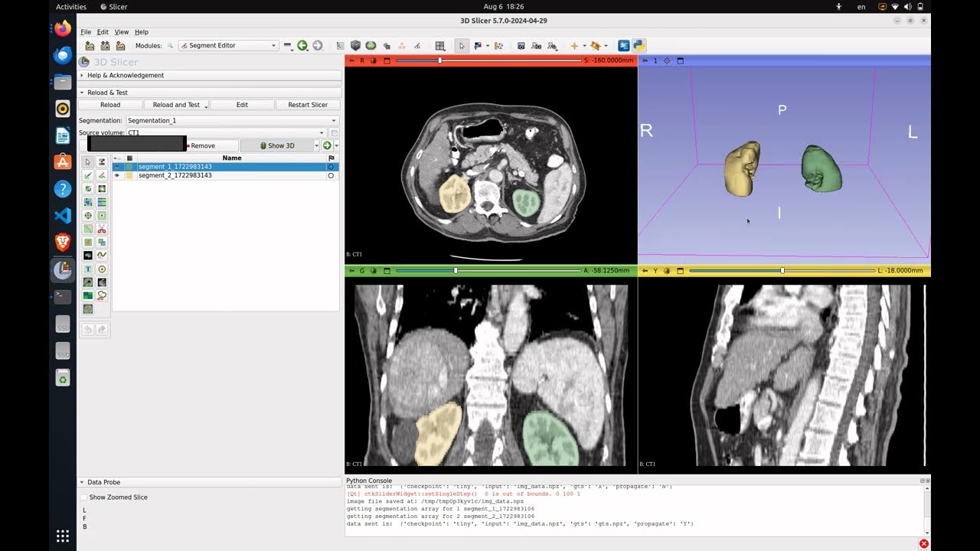Open the Edit menu
The width and height of the screenshot is (980, 551).
(x=103, y=32)
